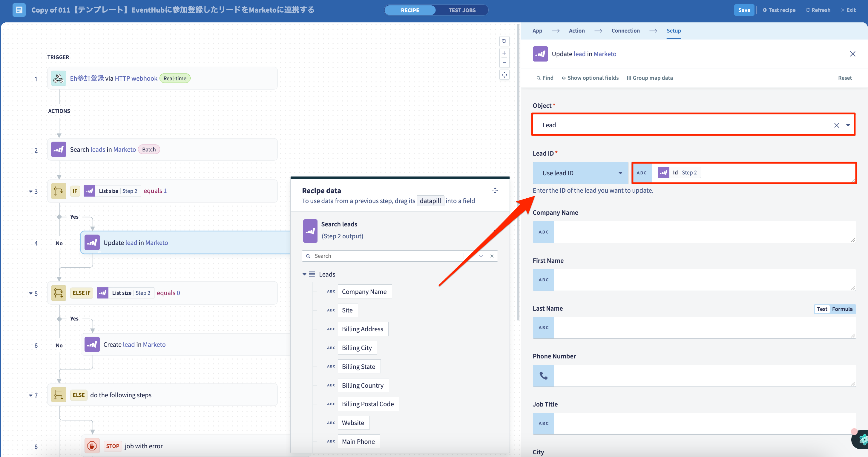868x457 pixels.
Task: Click the phone icon of the Phone Number field
Action: pyautogui.click(x=543, y=375)
